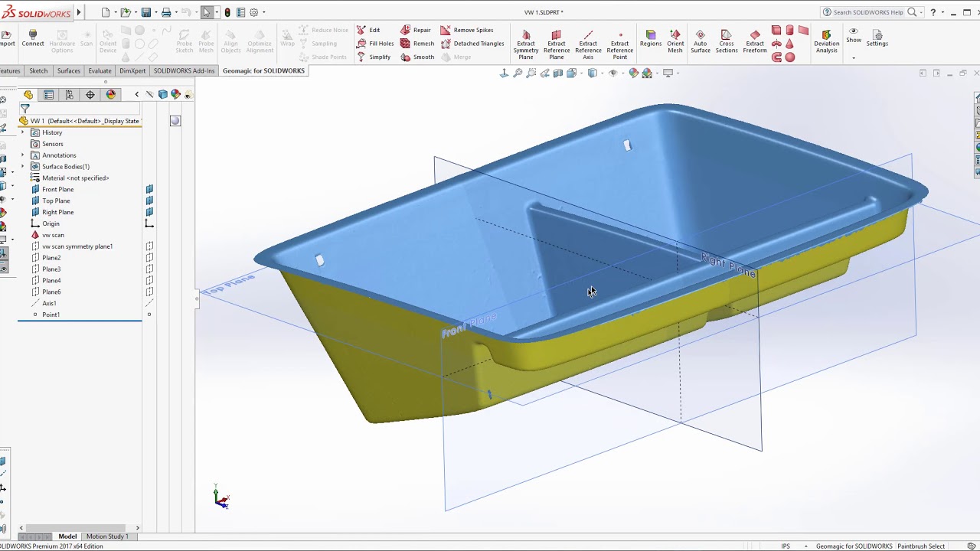Open the Regions tool
This screenshot has width=980, height=551.
click(651, 38)
